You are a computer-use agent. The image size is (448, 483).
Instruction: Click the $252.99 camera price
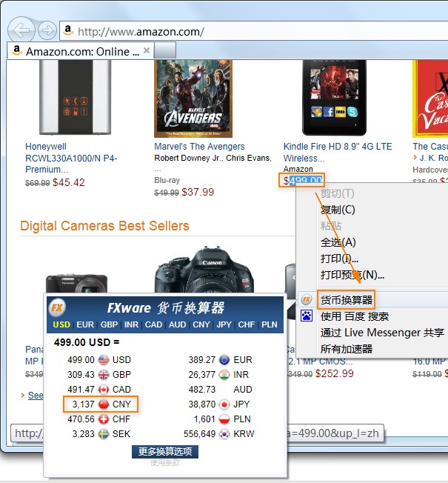click(x=335, y=373)
